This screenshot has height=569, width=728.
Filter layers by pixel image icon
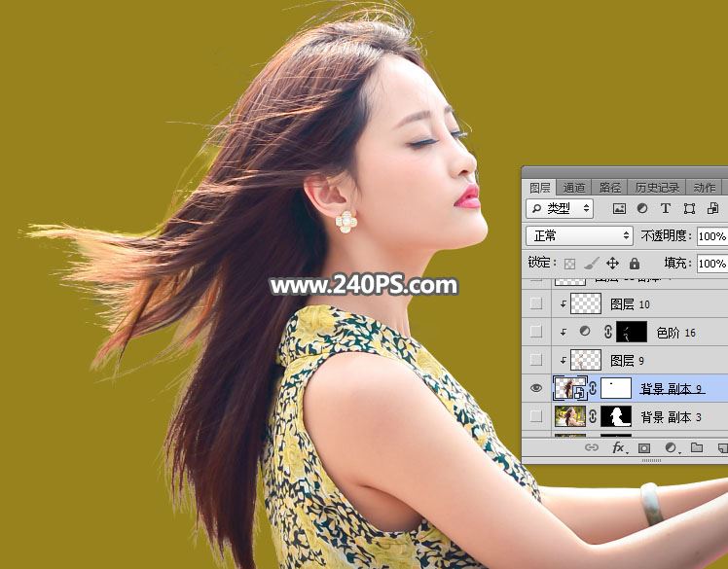[x=619, y=209]
